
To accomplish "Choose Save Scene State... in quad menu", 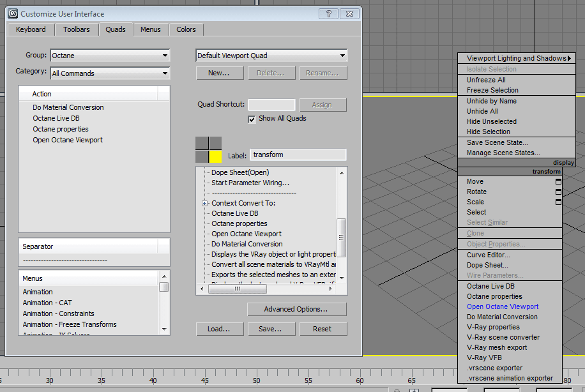I will click(x=498, y=142).
